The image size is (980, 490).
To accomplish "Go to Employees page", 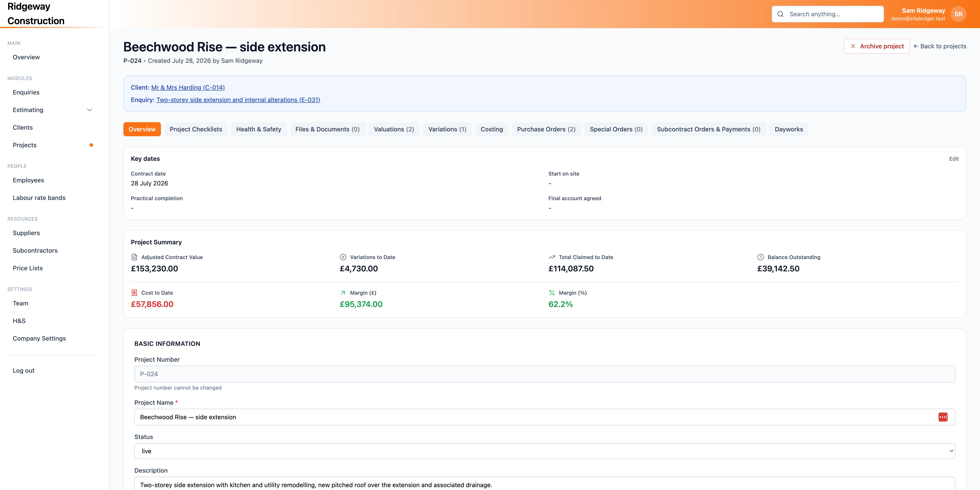I will (x=29, y=180).
